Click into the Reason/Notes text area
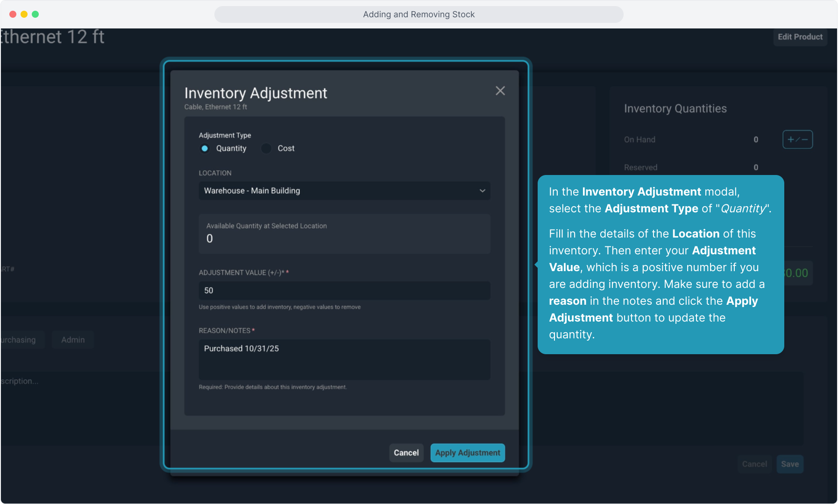The image size is (838, 504). pyautogui.click(x=344, y=359)
